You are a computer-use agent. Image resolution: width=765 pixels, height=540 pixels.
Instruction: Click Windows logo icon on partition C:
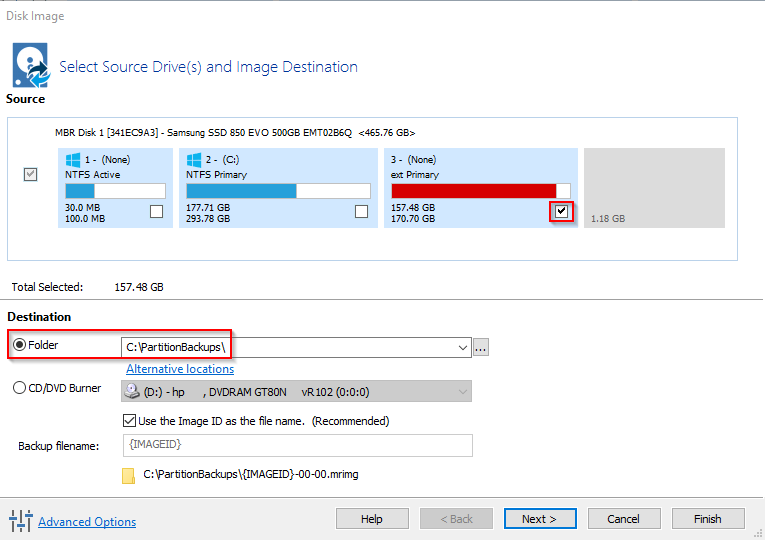click(194, 159)
